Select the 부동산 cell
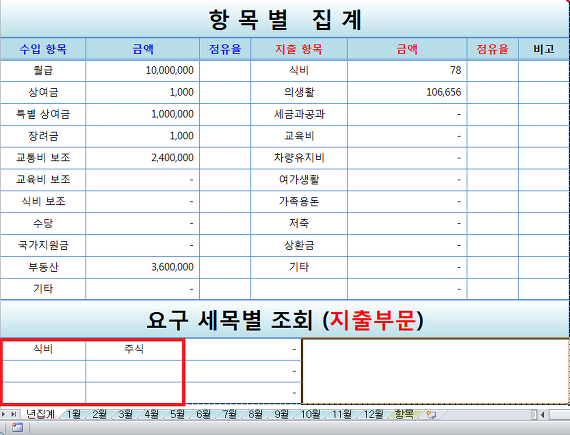The image size is (570, 435). click(43, 267)
